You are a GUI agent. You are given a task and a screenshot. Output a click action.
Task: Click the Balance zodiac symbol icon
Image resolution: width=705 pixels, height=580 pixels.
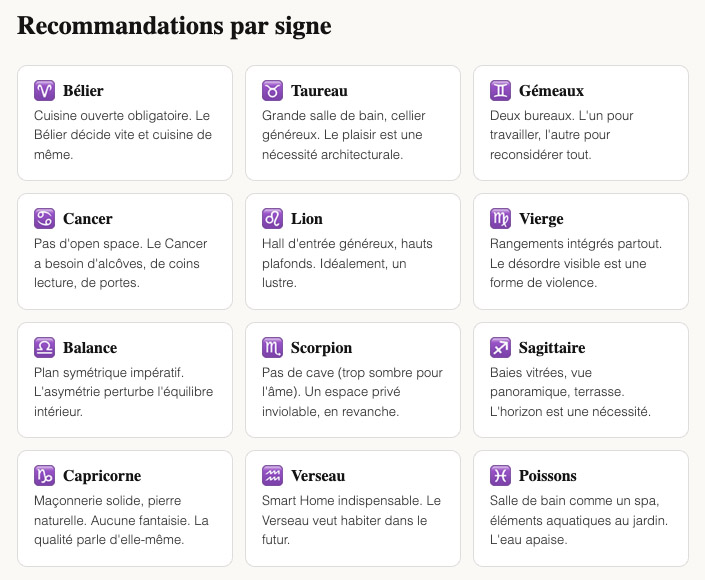[x=44, y=348]
